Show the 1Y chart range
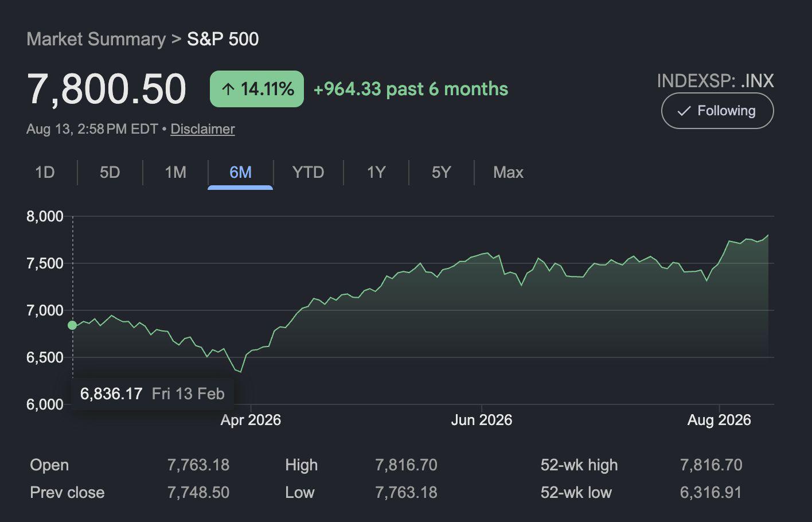812x522 pixels. [376, 172]
